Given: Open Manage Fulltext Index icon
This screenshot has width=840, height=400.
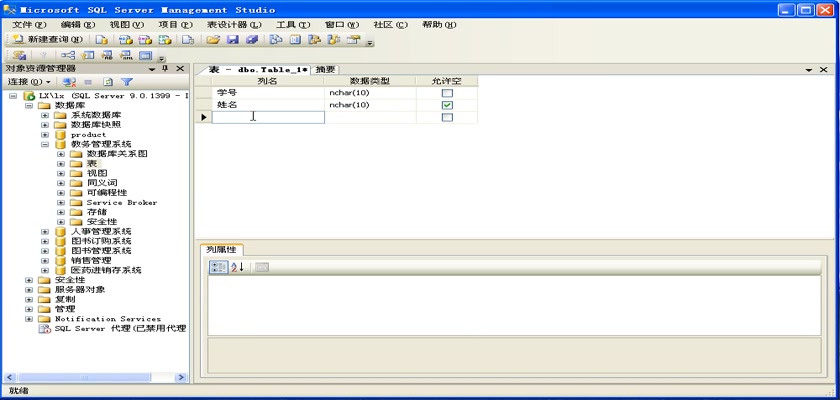Looking at the screenshot, I should click(107, 55).
